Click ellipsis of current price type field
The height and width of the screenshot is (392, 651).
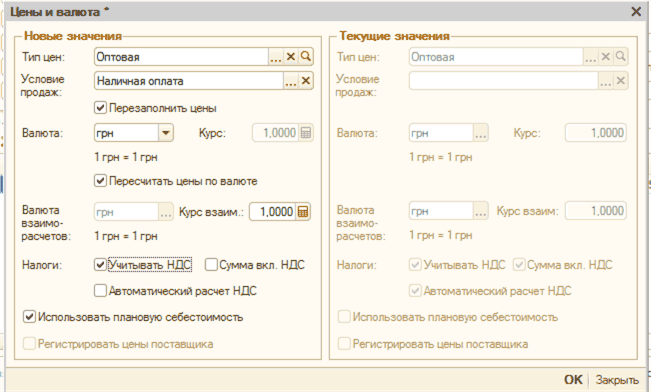(590, 57)
